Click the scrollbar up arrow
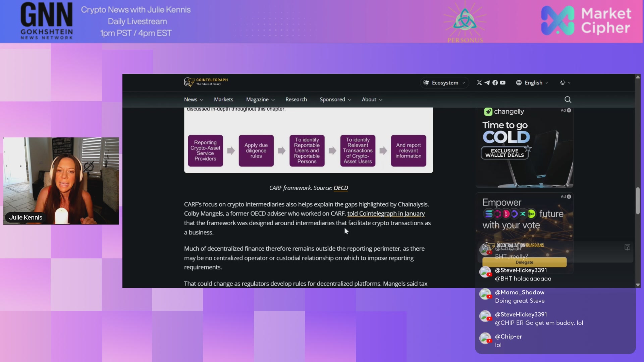Image resolution: width=644 pixels, height=362 pixels. tap(638, 77)
